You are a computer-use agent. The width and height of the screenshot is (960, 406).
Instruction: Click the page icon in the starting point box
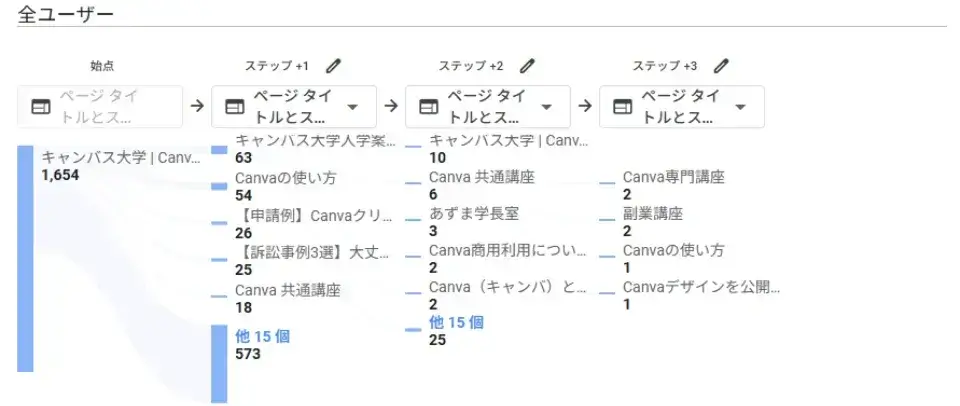[x=40, y=107]
